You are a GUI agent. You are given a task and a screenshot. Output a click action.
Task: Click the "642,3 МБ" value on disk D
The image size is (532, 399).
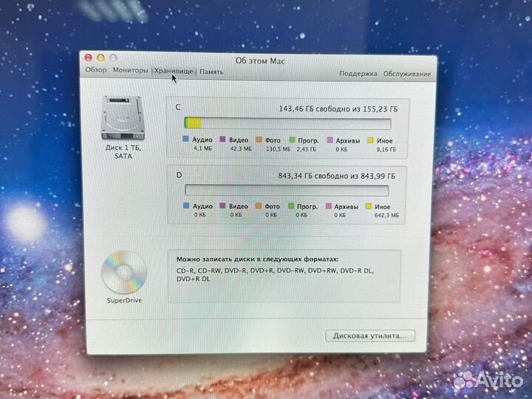click(386, 215)
